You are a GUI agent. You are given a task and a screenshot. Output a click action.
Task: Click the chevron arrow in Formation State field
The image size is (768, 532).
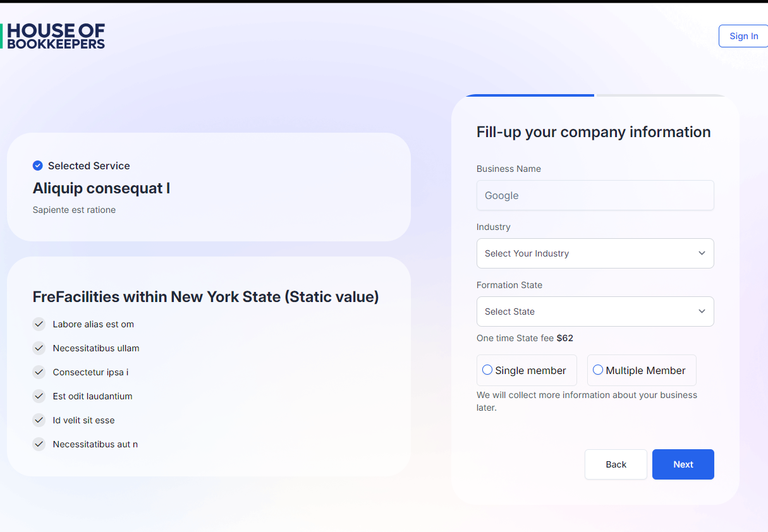click(702, 311)
